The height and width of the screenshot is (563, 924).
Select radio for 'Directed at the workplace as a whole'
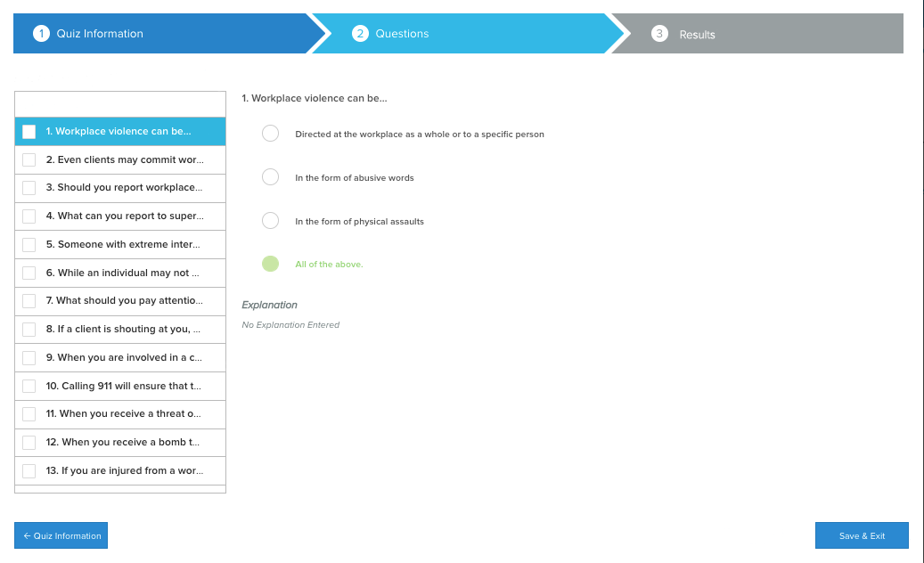271,133
